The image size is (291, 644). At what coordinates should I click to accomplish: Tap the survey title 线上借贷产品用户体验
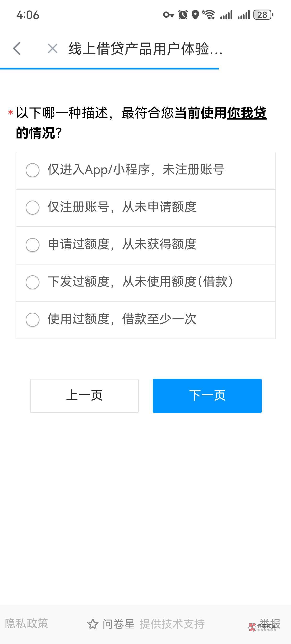click(x=145, y=48)
